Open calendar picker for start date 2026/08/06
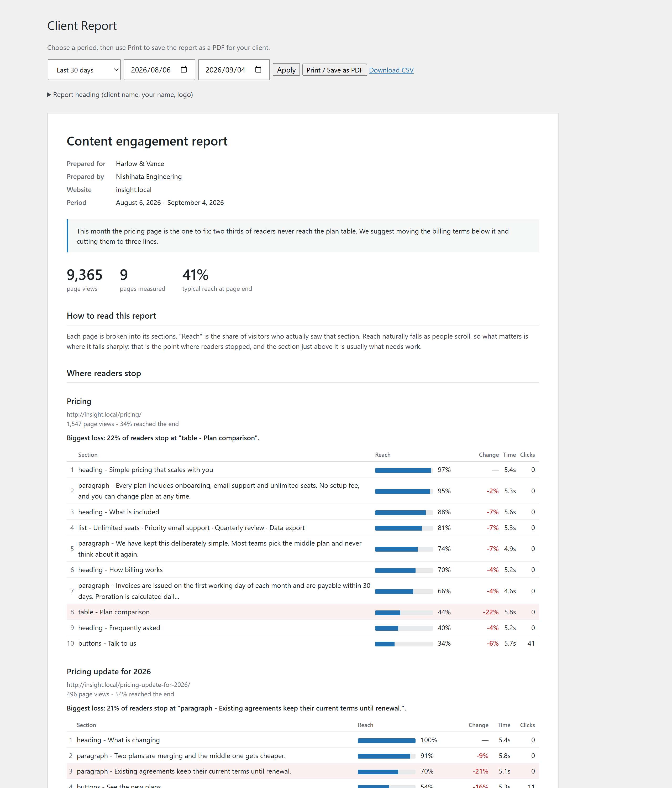This screenshot has height=788, width=672. 183,70
